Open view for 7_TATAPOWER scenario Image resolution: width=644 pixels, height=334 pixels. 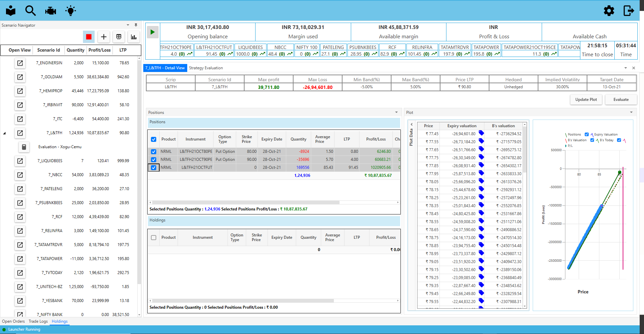coord(20,259)
